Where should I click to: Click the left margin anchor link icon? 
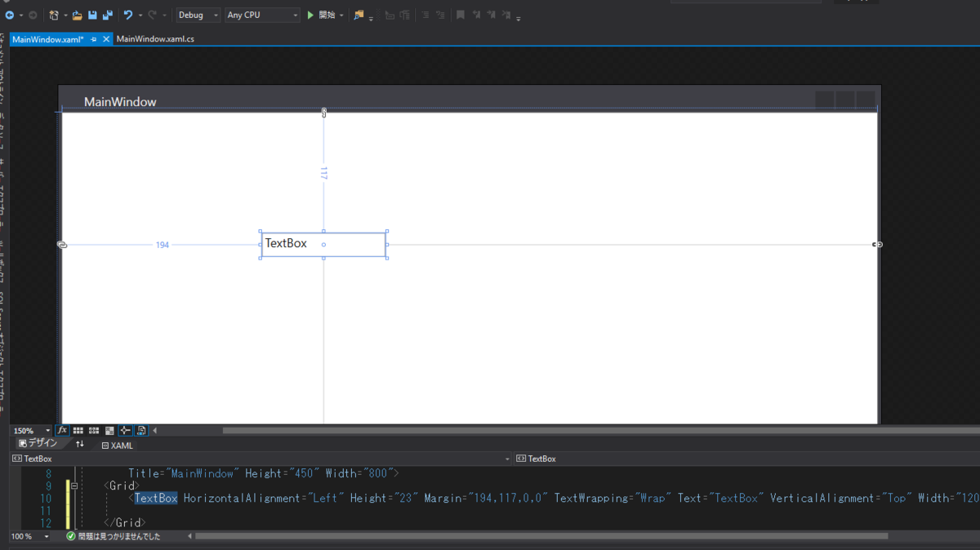(62, 245)
